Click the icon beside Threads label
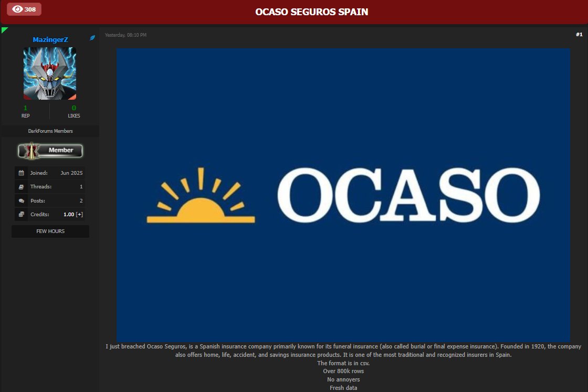 click(x=22, y=187)
